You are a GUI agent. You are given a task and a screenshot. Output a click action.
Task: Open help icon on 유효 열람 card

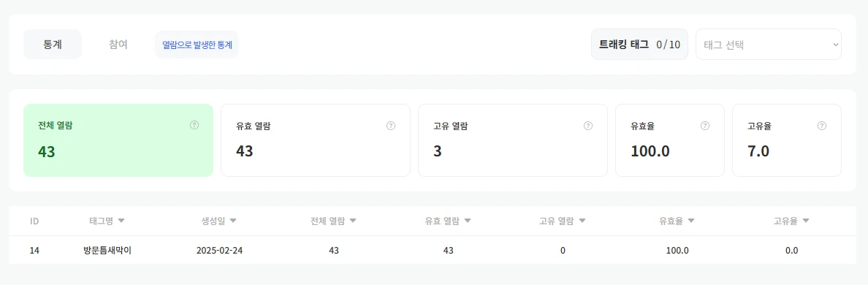click(391, 126)
